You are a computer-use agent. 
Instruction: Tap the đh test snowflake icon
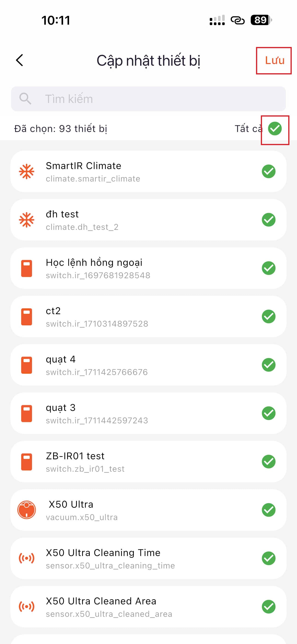pos(26,220)
